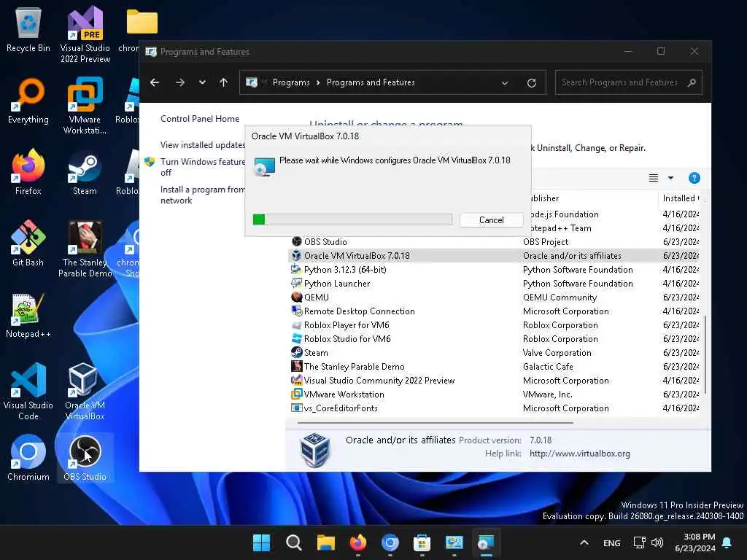Click the view options list icon
Image resolution: width=747 pixels, height=560 pixels.
[x=654, y=178]
